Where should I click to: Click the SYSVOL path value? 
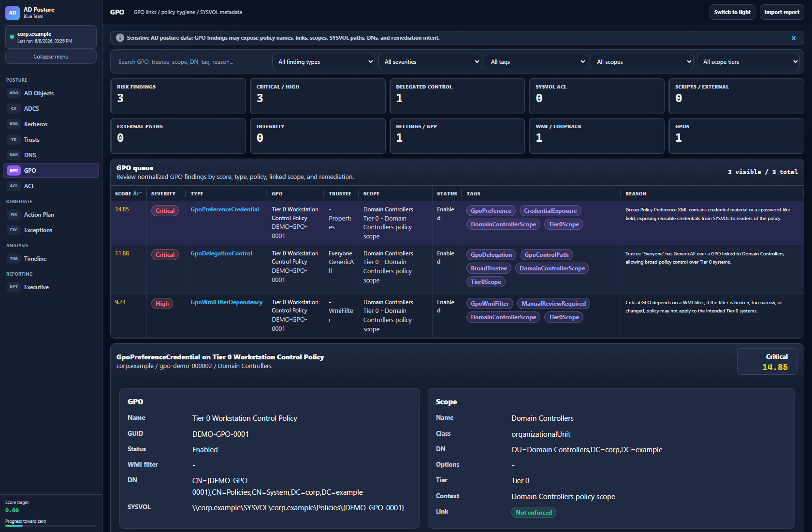coord(298,507)
